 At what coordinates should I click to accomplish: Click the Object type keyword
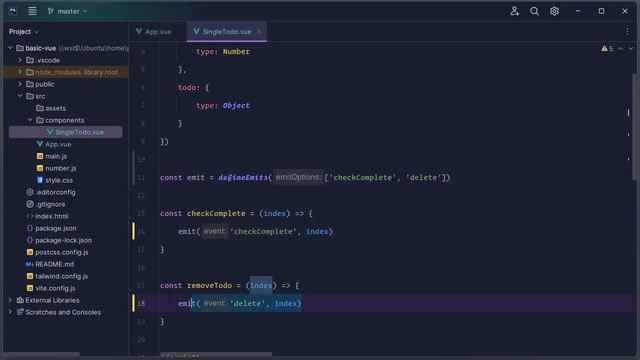coord(236,105)
